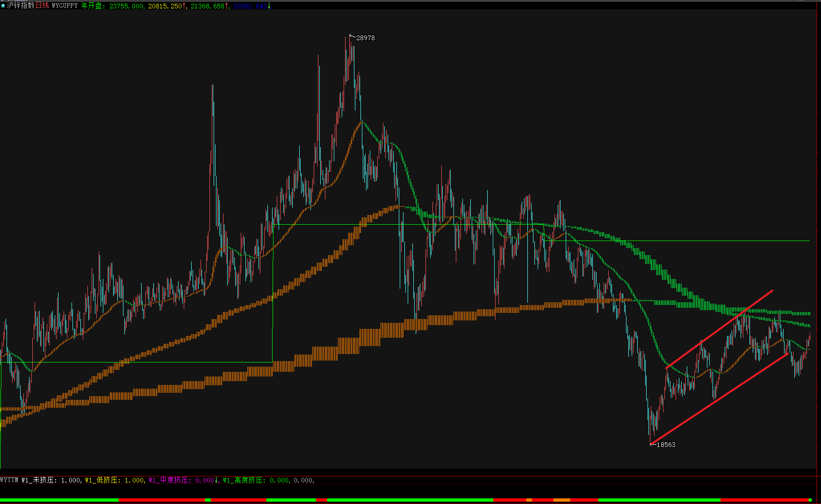The height and width of the screenshot is (504, 821).
Task: Click the upper red channel trendline
Action: 719,329
